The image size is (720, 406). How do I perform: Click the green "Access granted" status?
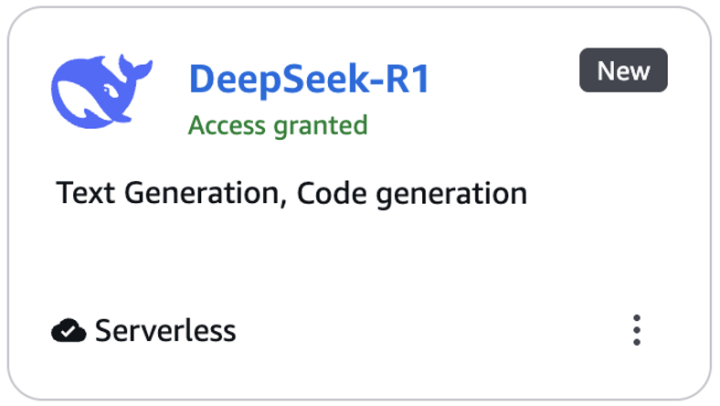pos(278,126)
